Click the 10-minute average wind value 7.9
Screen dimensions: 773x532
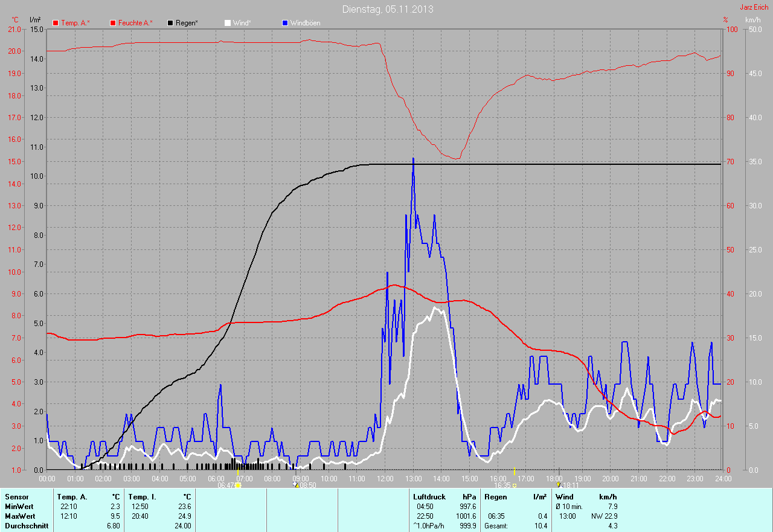(x=612, y=507)
